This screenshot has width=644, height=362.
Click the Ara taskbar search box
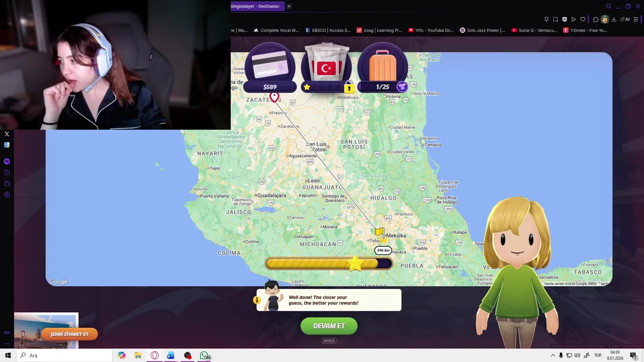point(64,355)
